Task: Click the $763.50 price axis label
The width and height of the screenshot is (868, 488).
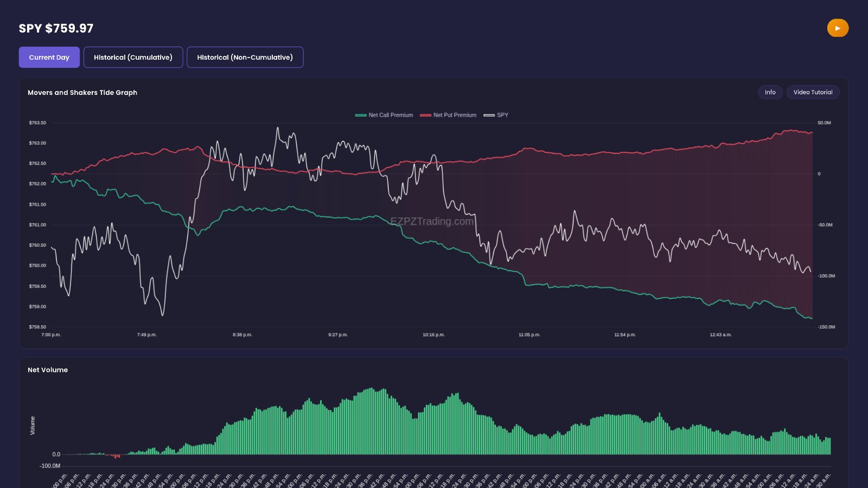Action: point(37,123)
